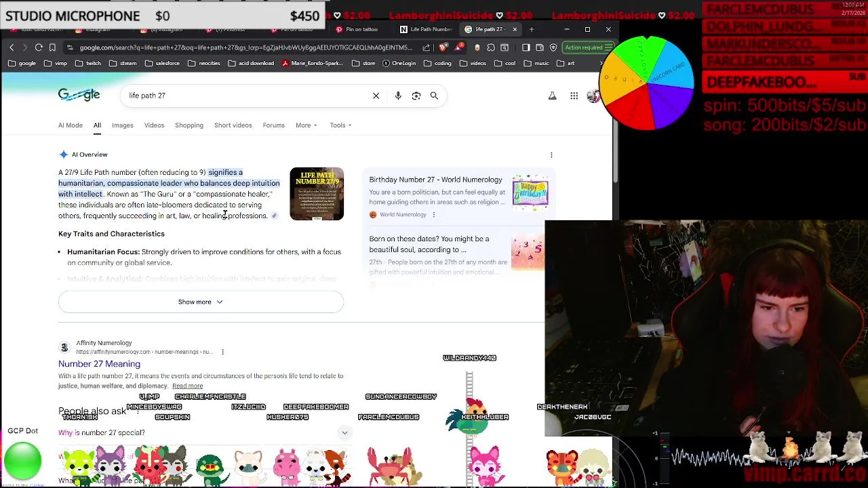Viewport: 868px width, 488px height.
Task: Open Brave Rewards triangle icon
Action: tap(459, 47)
